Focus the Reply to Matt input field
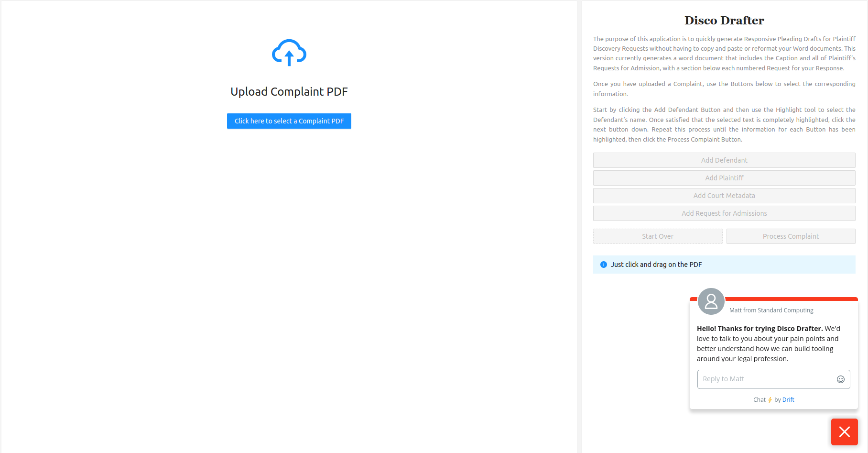868x453 pixels. tap(765, 379)
